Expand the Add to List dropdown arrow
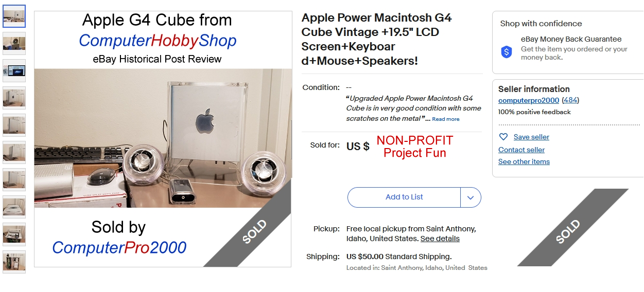644x292 pixels. point(471,197)
